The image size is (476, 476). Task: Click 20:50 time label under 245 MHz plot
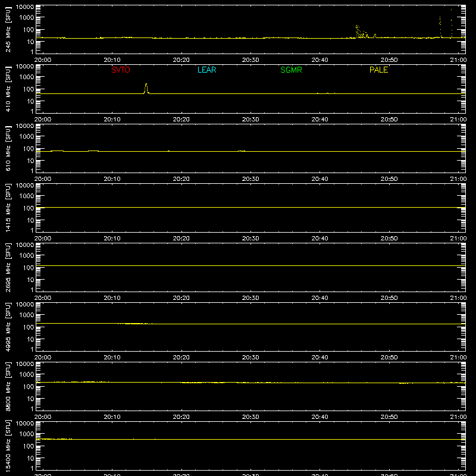click(x=389, y=60)
